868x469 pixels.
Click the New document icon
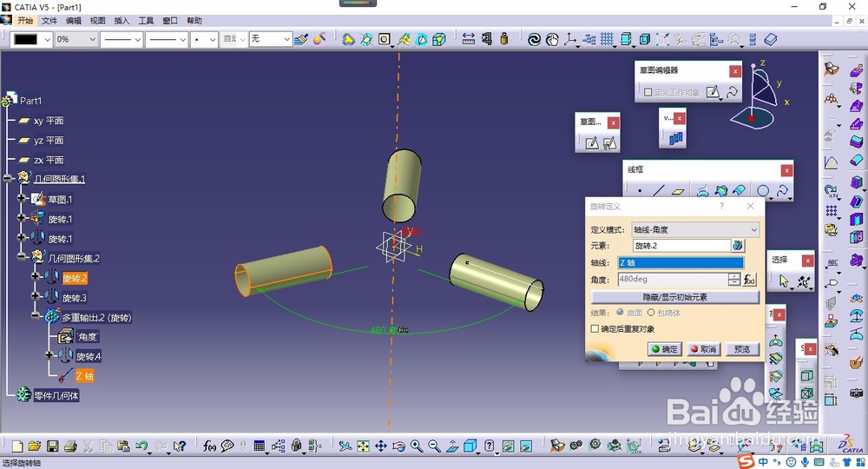click(x=17, y=446)
